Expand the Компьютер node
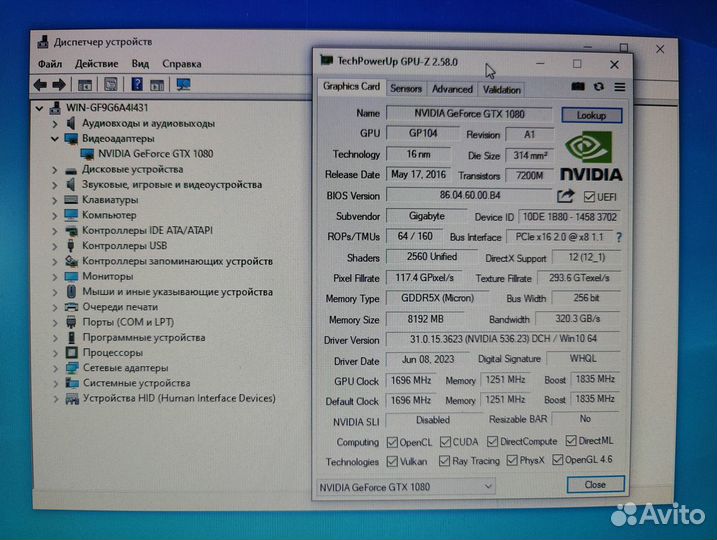Viewport: 717px width, 540px height. tap(54, 215)
